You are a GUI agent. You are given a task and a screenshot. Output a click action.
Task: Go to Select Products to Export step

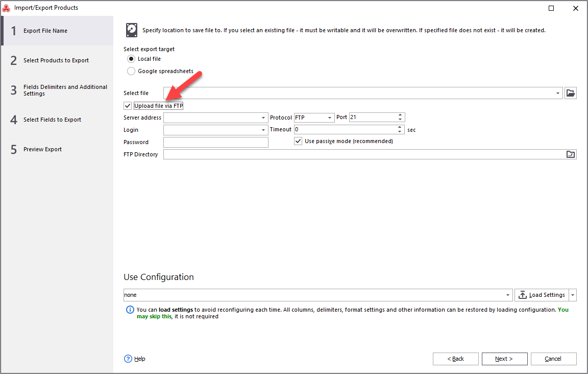[x=56, y=60]
